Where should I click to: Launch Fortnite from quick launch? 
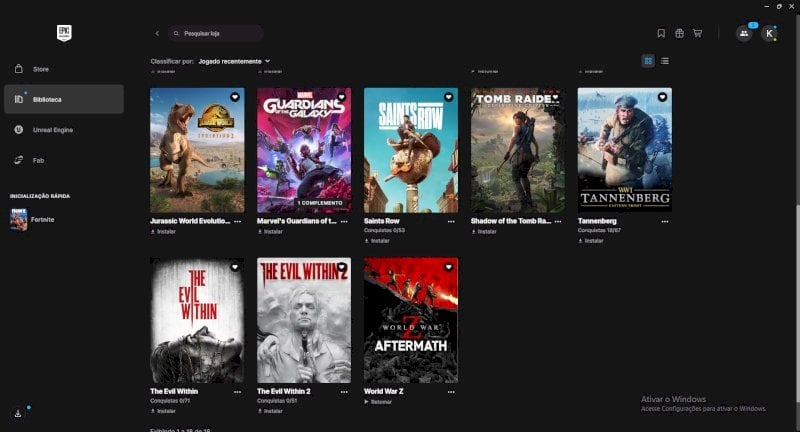tap(42, 220)
